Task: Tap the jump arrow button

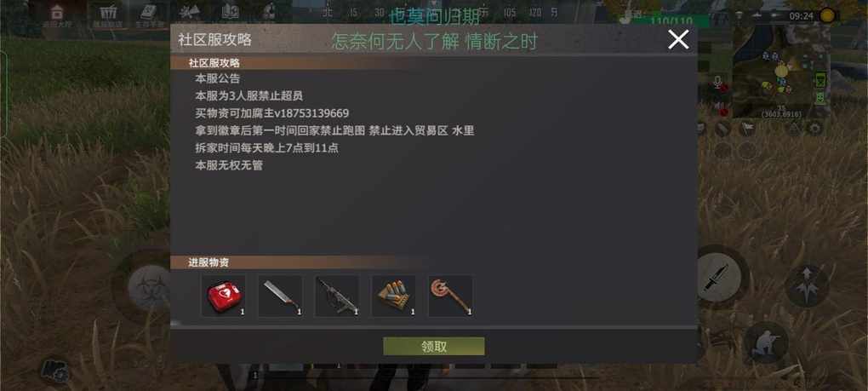Action: [x=807, y=285]
